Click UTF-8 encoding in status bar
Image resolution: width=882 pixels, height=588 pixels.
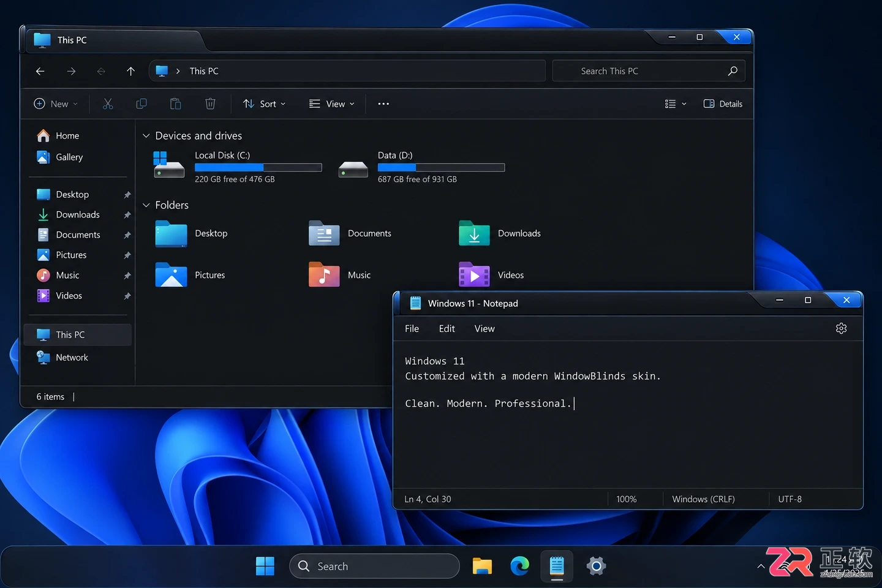click(790, 499)
